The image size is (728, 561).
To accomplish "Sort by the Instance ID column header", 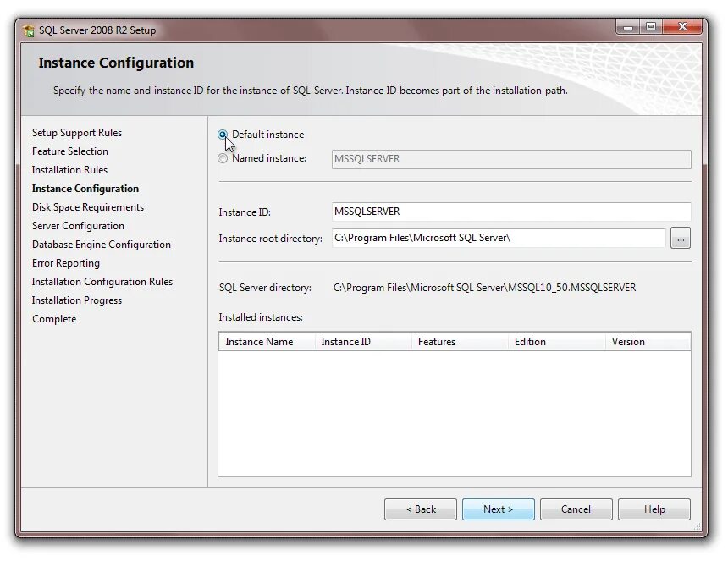I will pyautogui.click(x=363, y=342).
